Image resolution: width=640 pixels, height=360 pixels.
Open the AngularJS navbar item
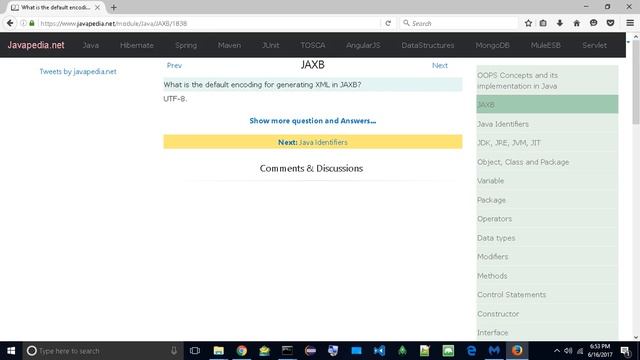[x=363, y=45]
